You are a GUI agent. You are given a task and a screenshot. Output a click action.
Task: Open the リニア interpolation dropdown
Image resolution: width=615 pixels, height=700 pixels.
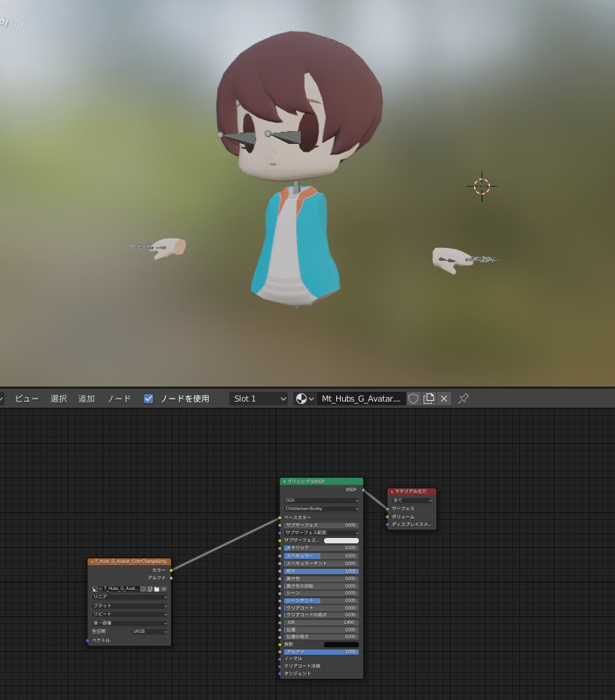[130, 597]
